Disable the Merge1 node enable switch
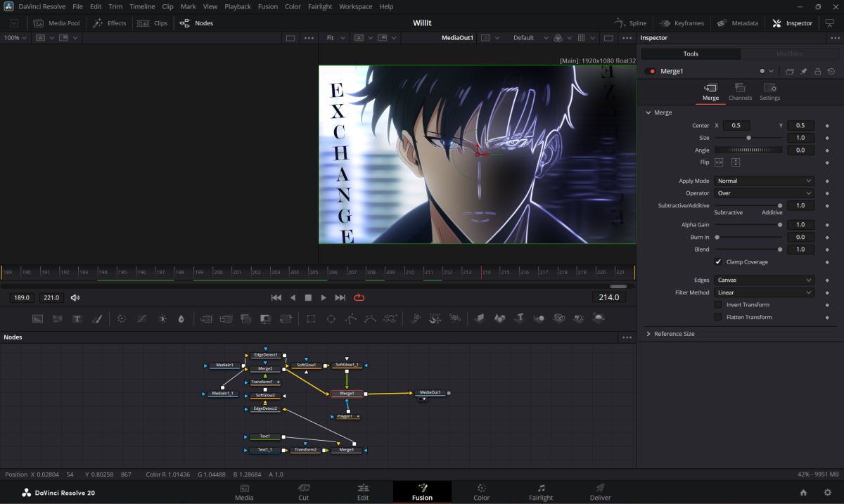This screenshot has height=504, width=844. (x=650, y=72)
